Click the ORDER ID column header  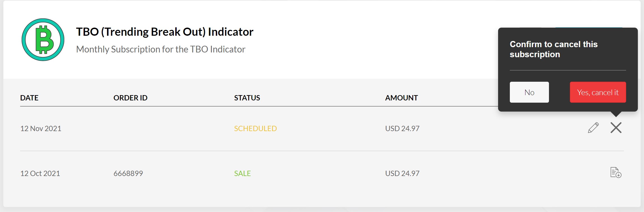(x=130, y=98)
